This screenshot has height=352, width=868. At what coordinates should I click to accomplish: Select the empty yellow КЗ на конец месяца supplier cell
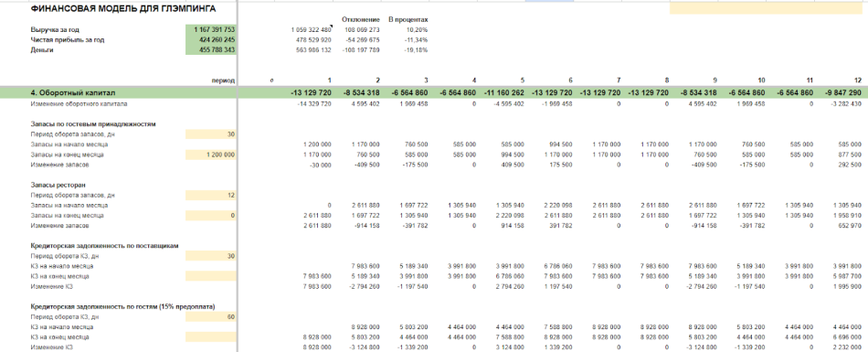coord(211,276)
